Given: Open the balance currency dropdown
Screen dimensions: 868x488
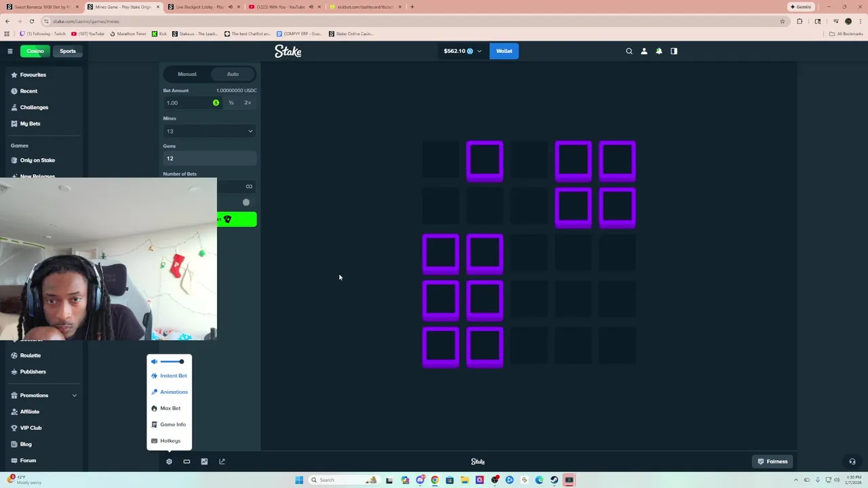Looking at the screenshot, I should point(462,51).
